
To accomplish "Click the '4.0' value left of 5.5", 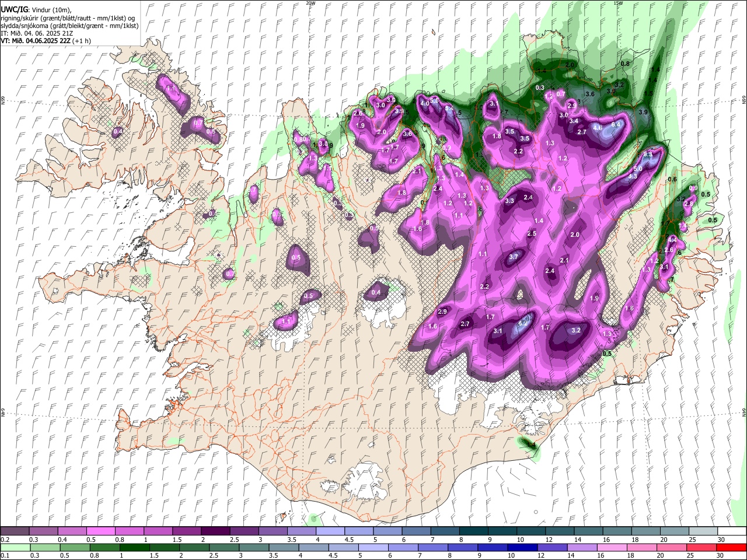I will pos(425,103).
